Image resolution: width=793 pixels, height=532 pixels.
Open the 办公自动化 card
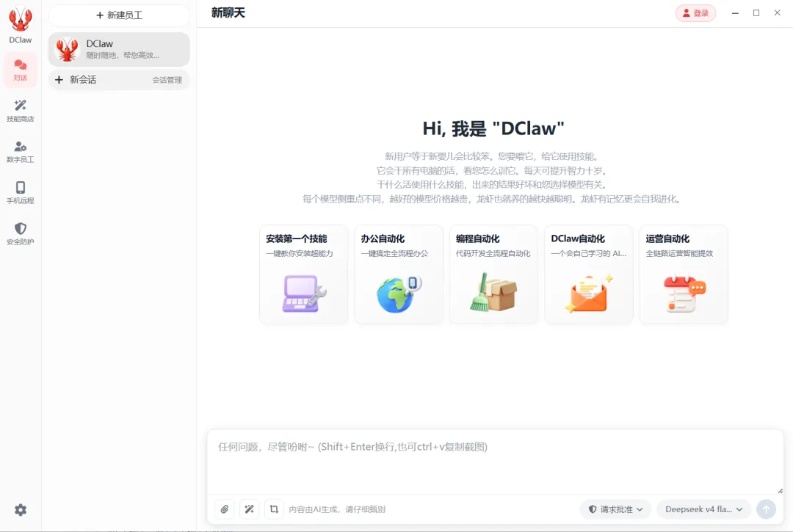pos(399,274)
